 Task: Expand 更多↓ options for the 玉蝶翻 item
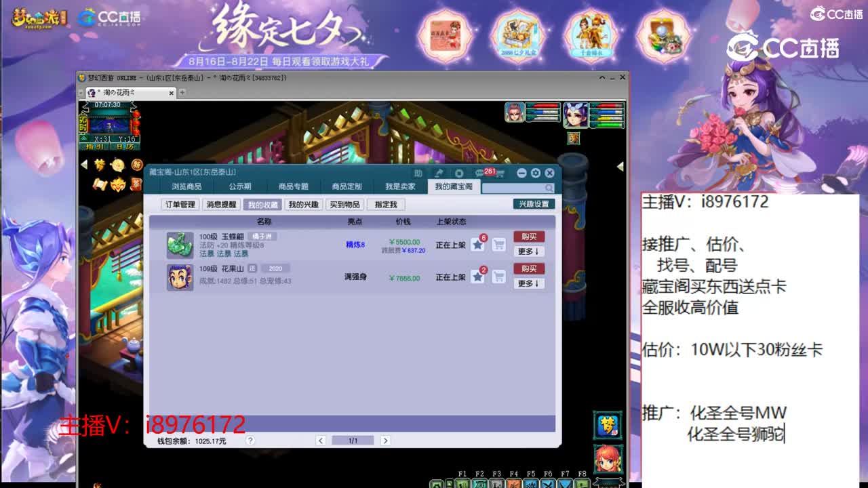pyautogui.click(x=529, y=251)
